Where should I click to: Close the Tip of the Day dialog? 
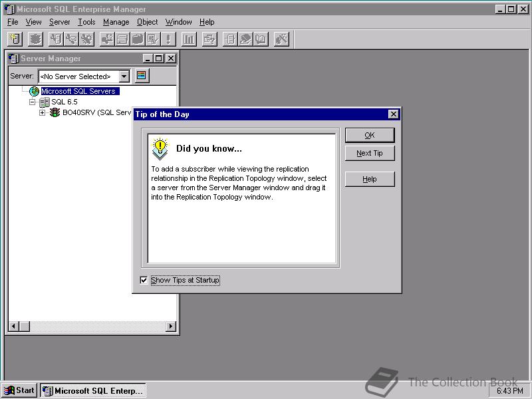[x=393, y=114]
